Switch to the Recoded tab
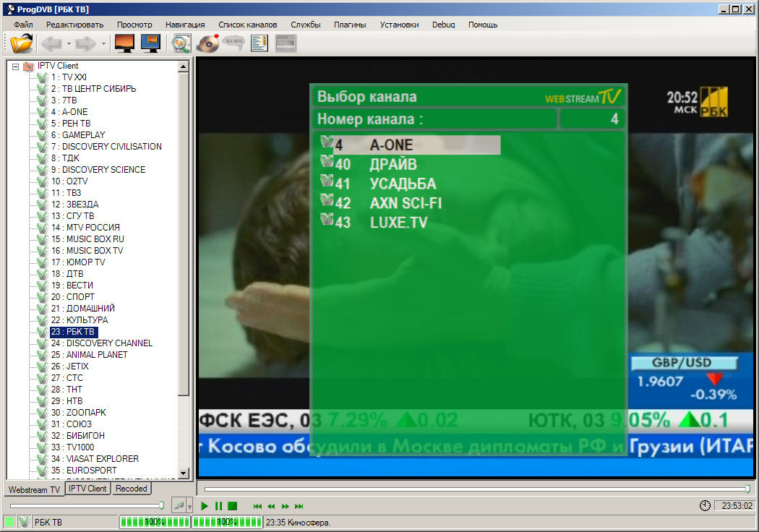 coord(131,489)
